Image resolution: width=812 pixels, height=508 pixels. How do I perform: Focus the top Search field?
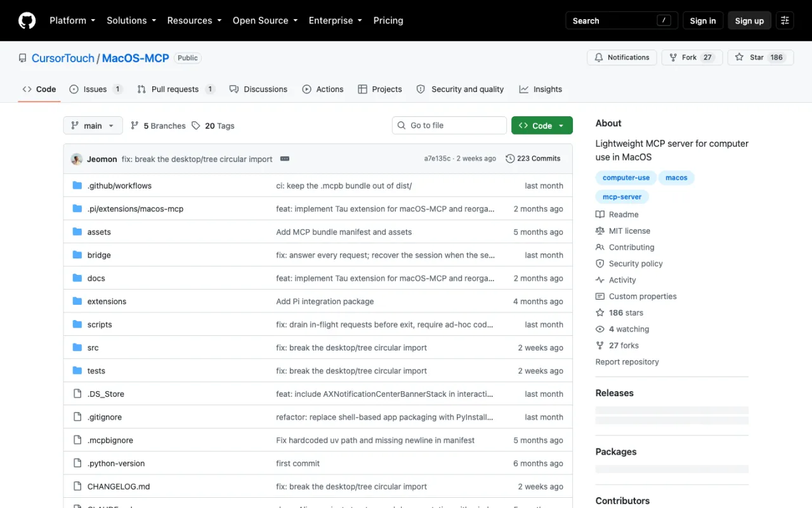622,20
